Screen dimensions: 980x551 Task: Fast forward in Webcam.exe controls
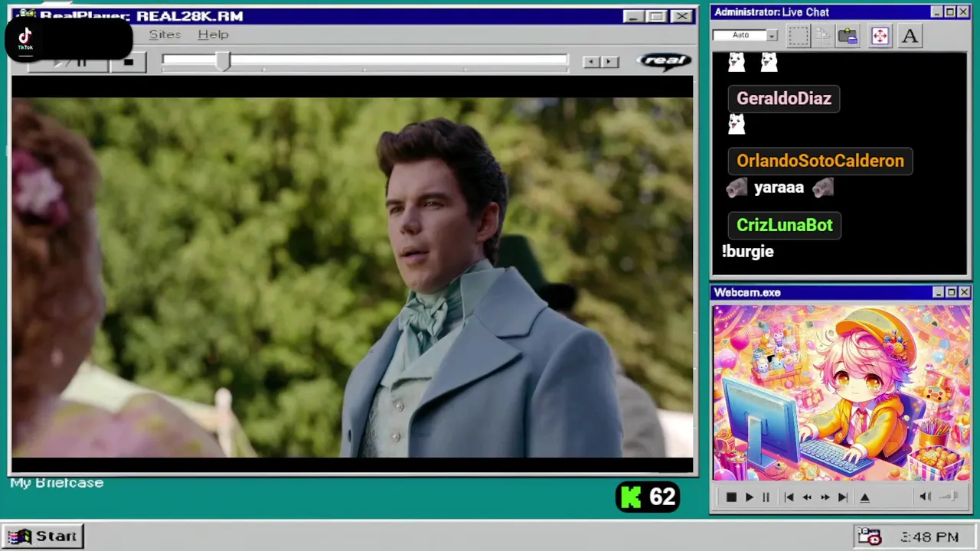click(x=825, y=497)
